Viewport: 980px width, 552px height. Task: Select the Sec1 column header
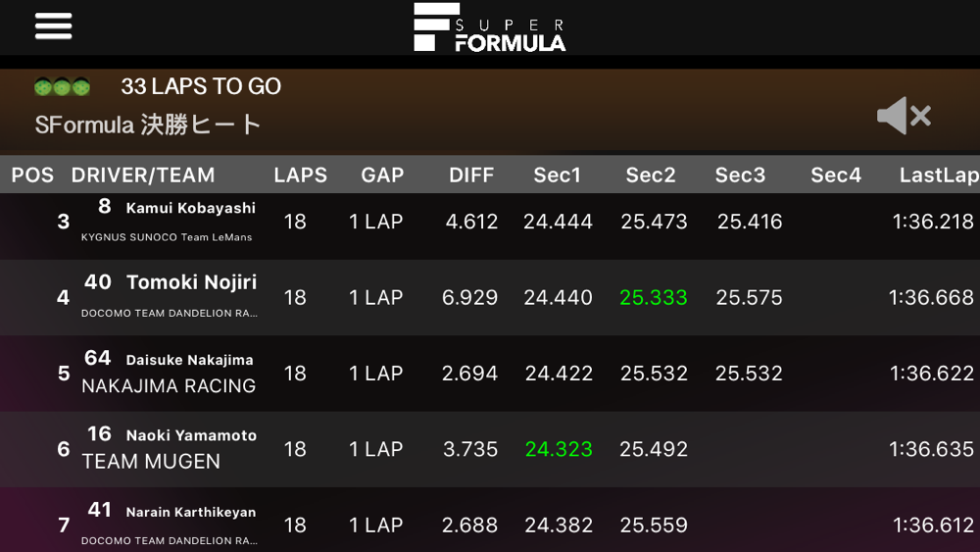557,176
